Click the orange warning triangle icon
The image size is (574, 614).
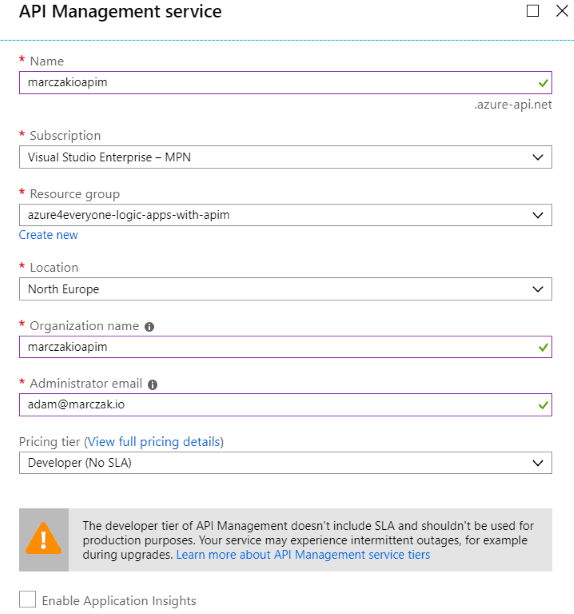pyautogui.click(x=43, y=539)
